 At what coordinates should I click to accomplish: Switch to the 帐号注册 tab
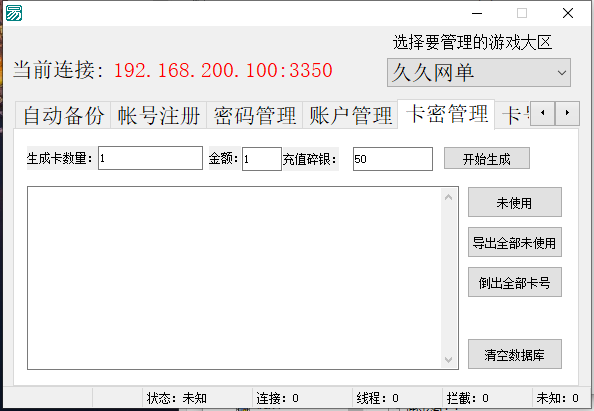(x=159, y=115)
